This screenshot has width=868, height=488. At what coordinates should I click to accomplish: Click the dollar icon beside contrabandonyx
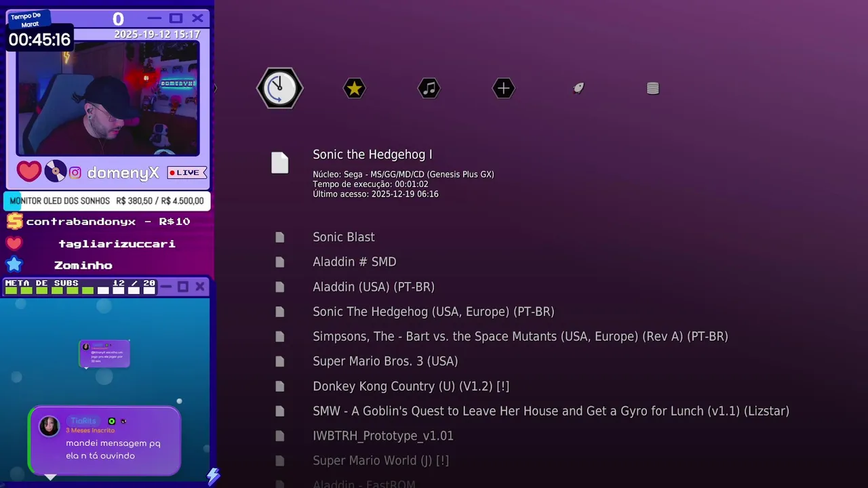click(x=14, y=221)
